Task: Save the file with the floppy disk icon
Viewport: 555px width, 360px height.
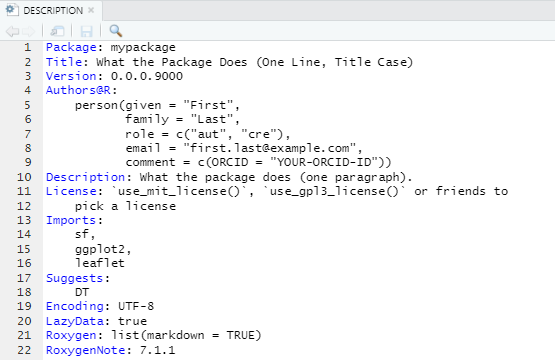Action: [86, 32]
